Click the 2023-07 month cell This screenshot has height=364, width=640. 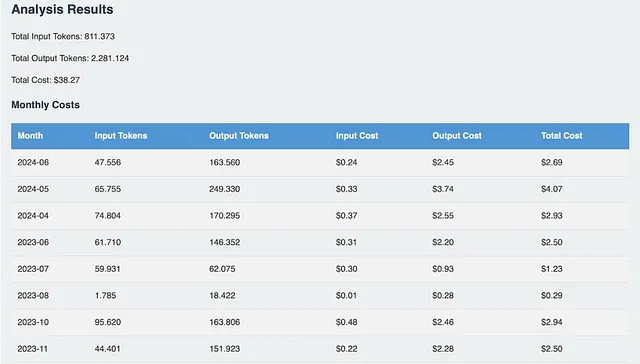[33, 269]
